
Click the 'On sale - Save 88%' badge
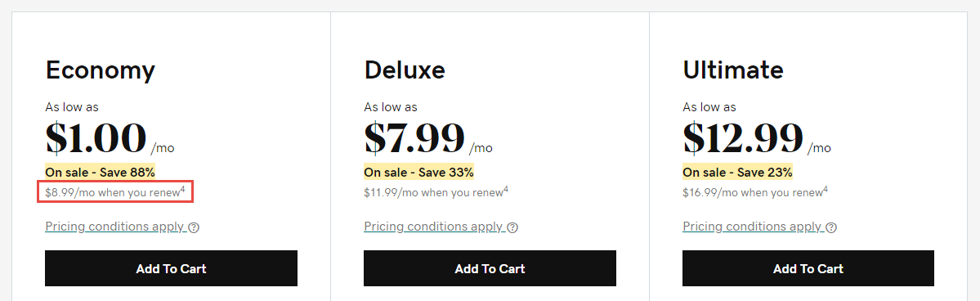[x=100, y=172]
